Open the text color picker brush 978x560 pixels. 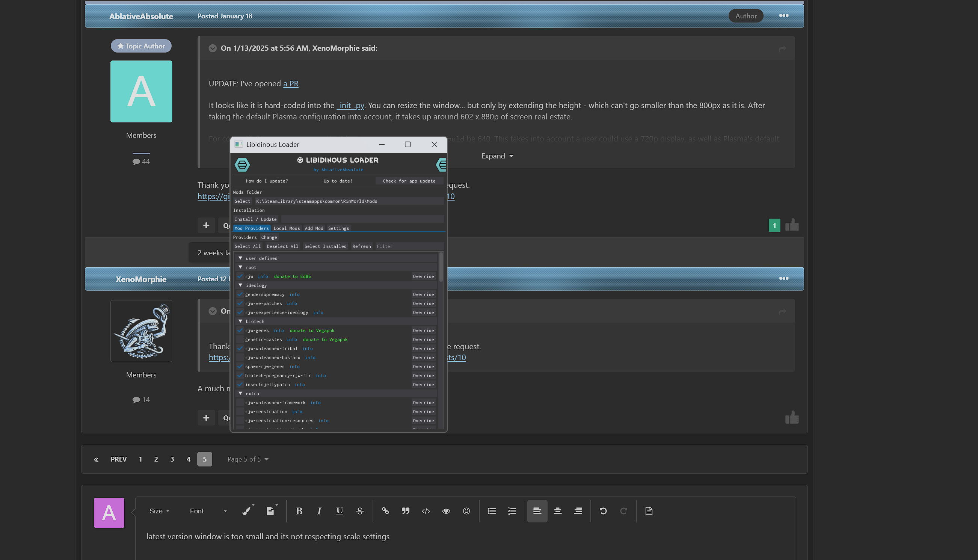click(x=246, y=511)
